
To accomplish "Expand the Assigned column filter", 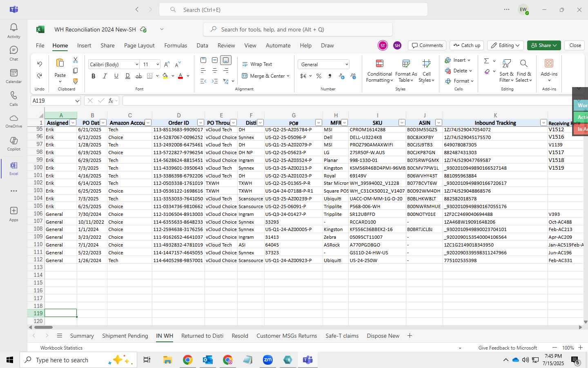I will [73, 123].
